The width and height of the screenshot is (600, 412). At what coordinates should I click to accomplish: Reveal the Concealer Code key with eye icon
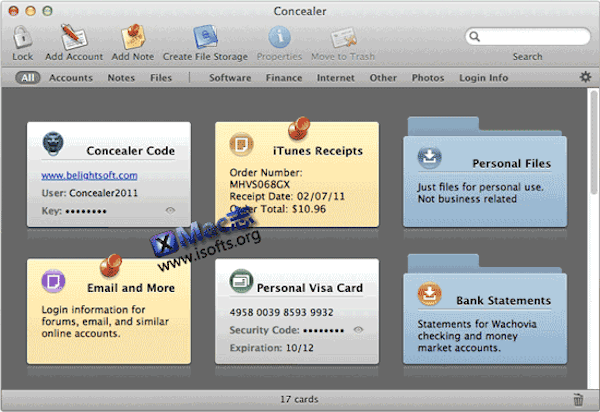pyautogui.click(x=170, y=210)
